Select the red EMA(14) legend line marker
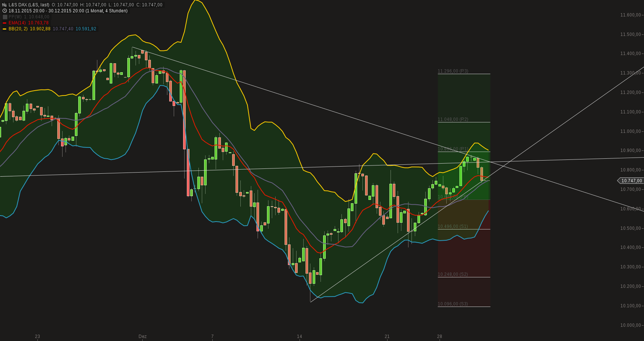 [4, 22]
